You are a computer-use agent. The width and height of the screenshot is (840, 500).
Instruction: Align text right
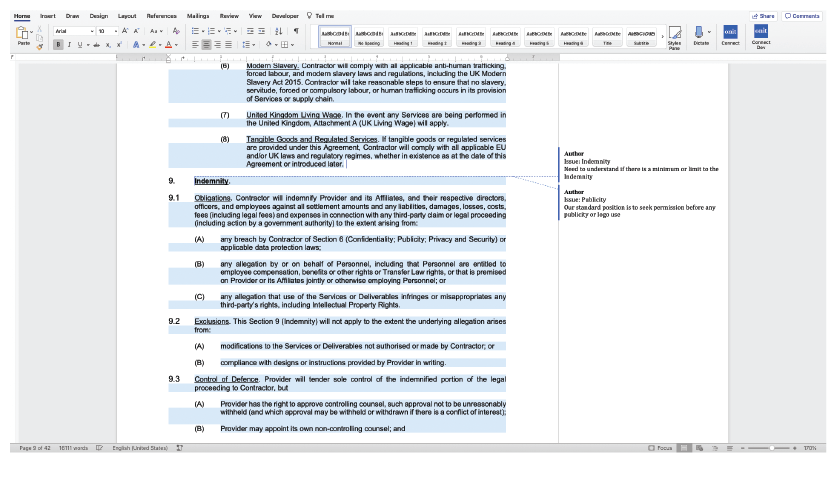tap(218, 45)
